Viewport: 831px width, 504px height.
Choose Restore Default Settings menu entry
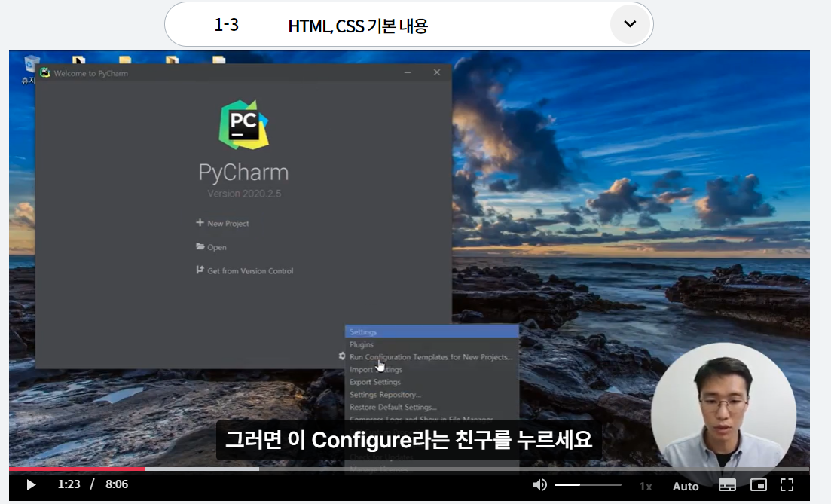[432, 407]
